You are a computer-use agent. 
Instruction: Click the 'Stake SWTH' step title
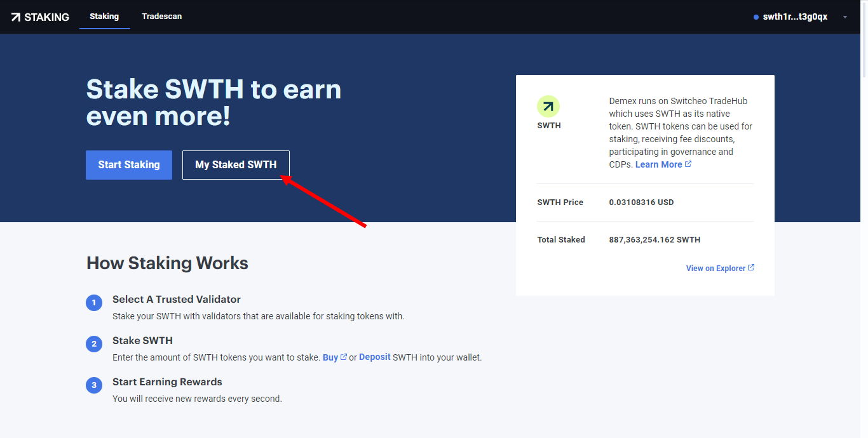(x=142, y=340)
